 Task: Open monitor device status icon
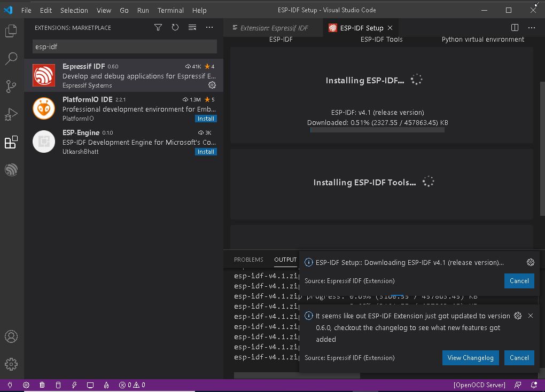click(90, 385)
